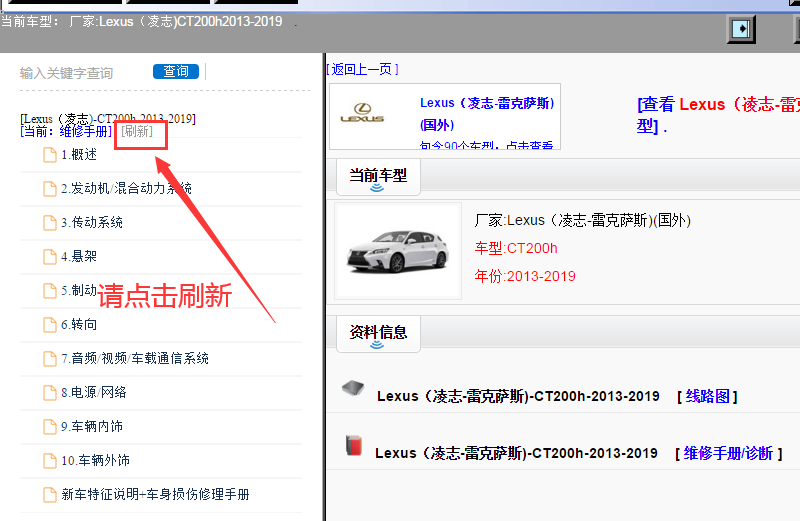
Task: Open the 维修手册/诊断 link
Action: coord(728,453)
